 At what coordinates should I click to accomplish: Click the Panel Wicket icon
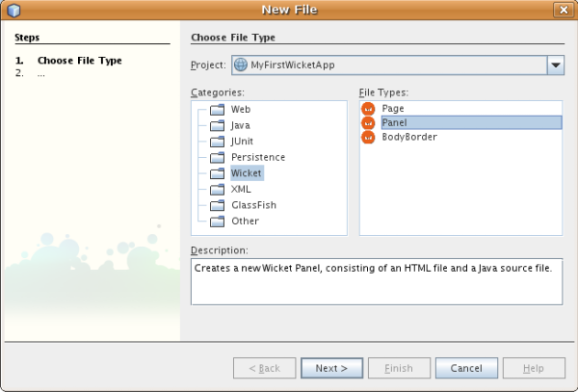tap(368, 122)
